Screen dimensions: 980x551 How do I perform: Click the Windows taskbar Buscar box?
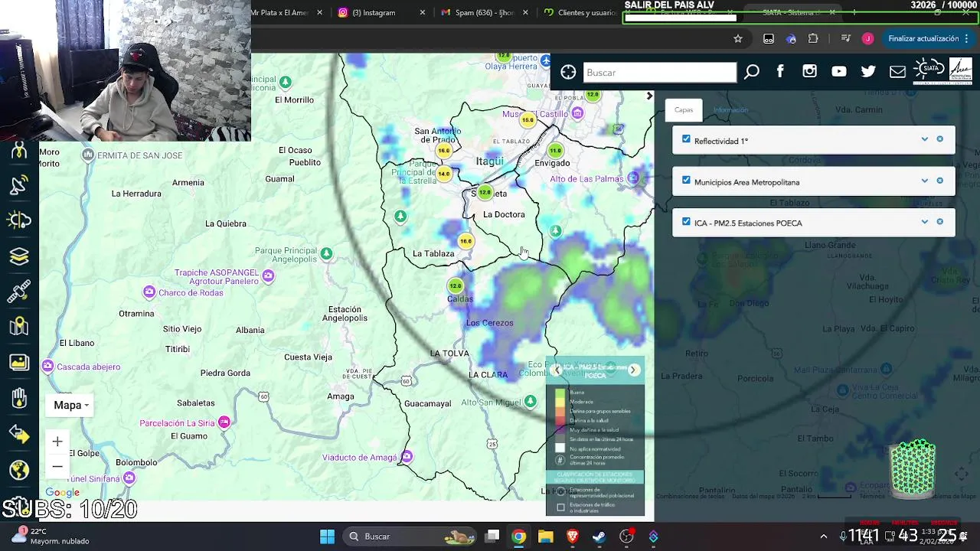410,536
